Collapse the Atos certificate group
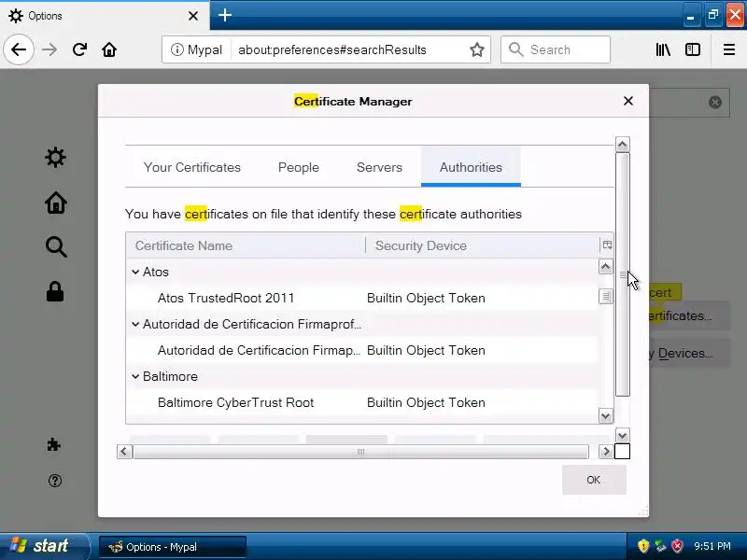 click(135, 272)
